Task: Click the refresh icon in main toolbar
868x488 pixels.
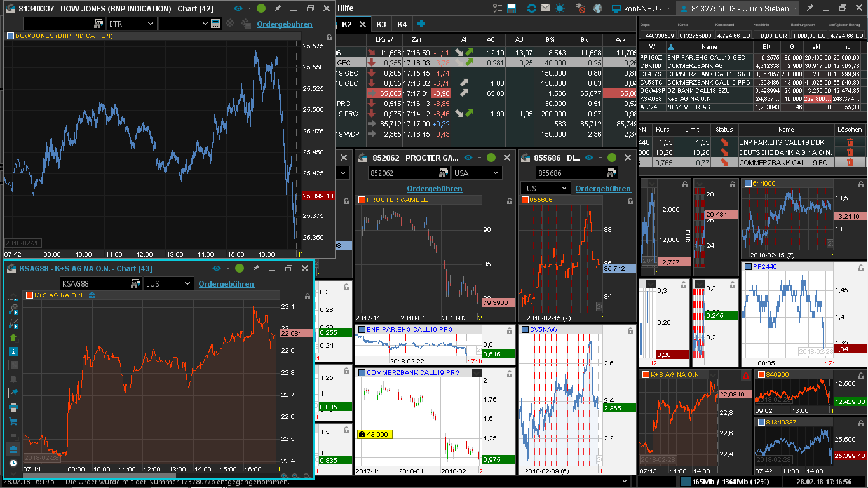Action: (531, 8)
